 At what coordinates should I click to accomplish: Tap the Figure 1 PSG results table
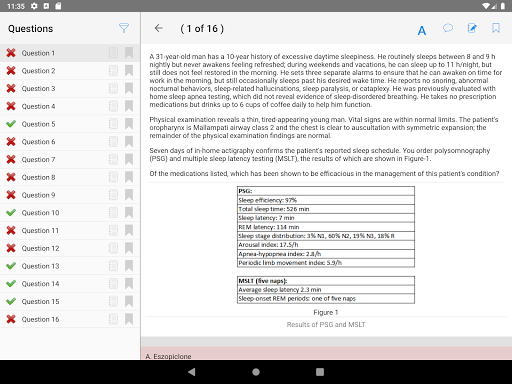(326, 227)
